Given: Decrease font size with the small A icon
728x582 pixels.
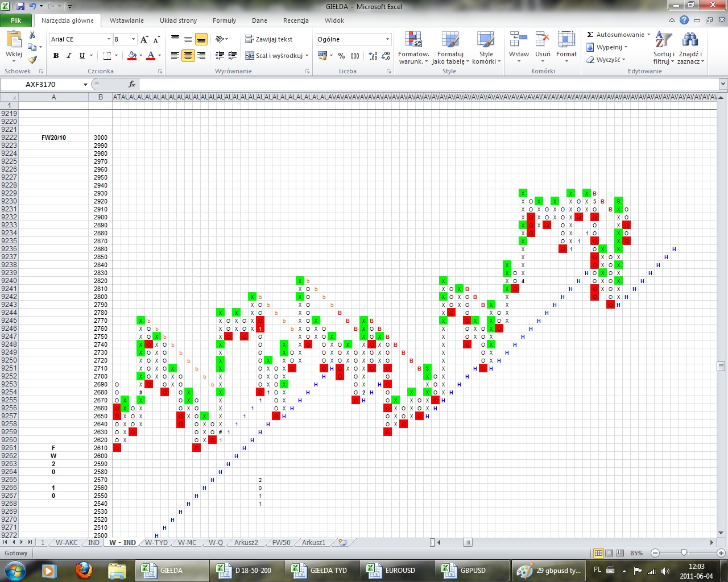Looking at the screenshot, I should pos(156,39).
